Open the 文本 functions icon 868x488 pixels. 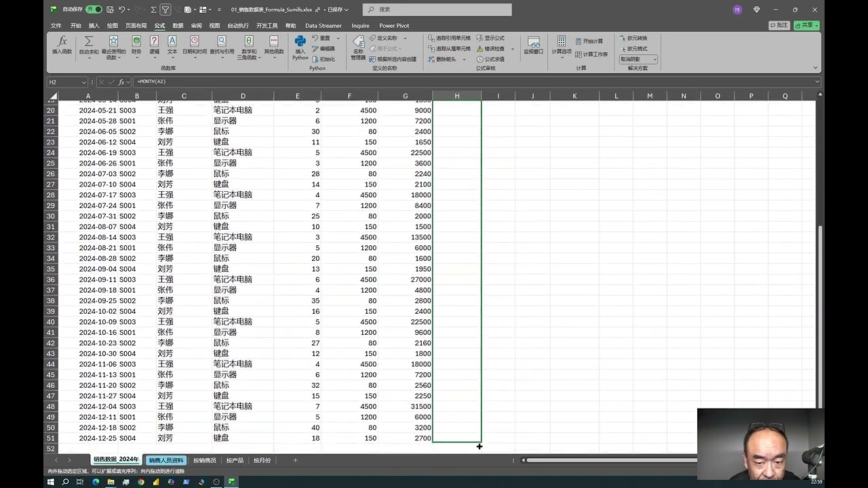tap(172, 41)
